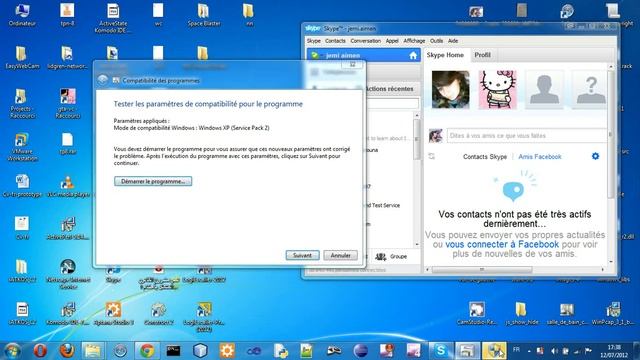
Task: Open the gta-vc Raccourci desktop shortcut
Action: [x=68, y=104]
